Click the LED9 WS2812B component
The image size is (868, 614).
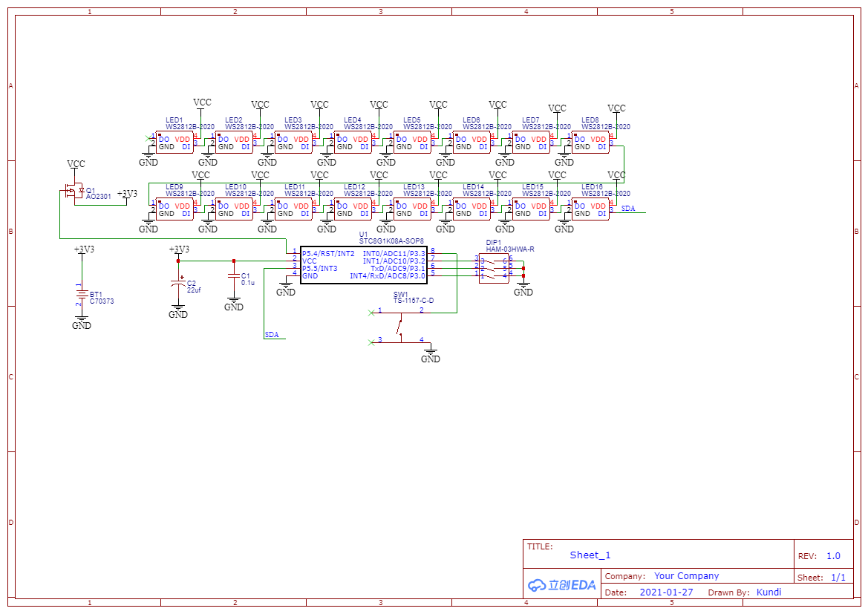(174, 209)
